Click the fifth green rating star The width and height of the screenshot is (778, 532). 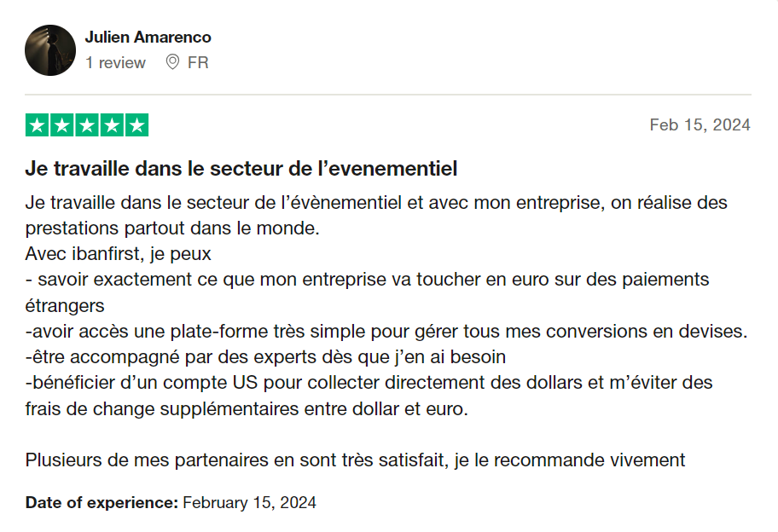[136, 125]
